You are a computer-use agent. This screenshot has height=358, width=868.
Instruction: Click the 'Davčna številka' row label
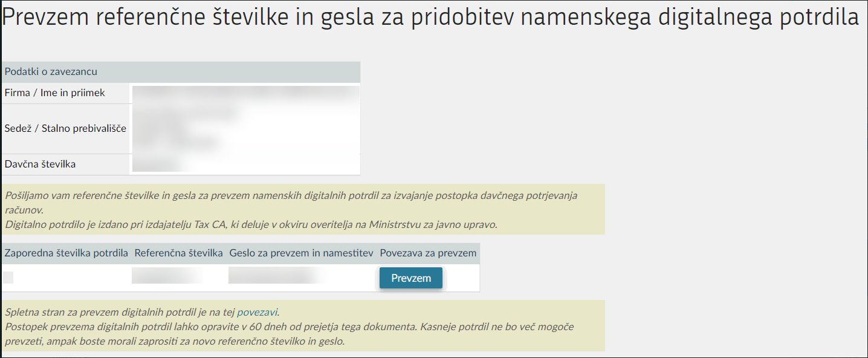(40, 164)
